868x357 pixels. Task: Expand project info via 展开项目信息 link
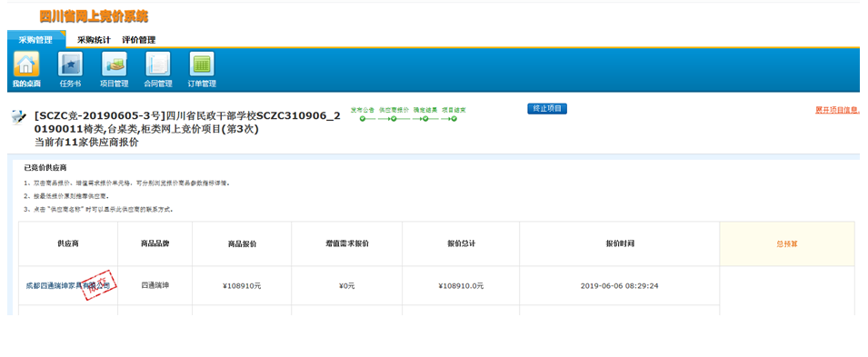[837, 110]
